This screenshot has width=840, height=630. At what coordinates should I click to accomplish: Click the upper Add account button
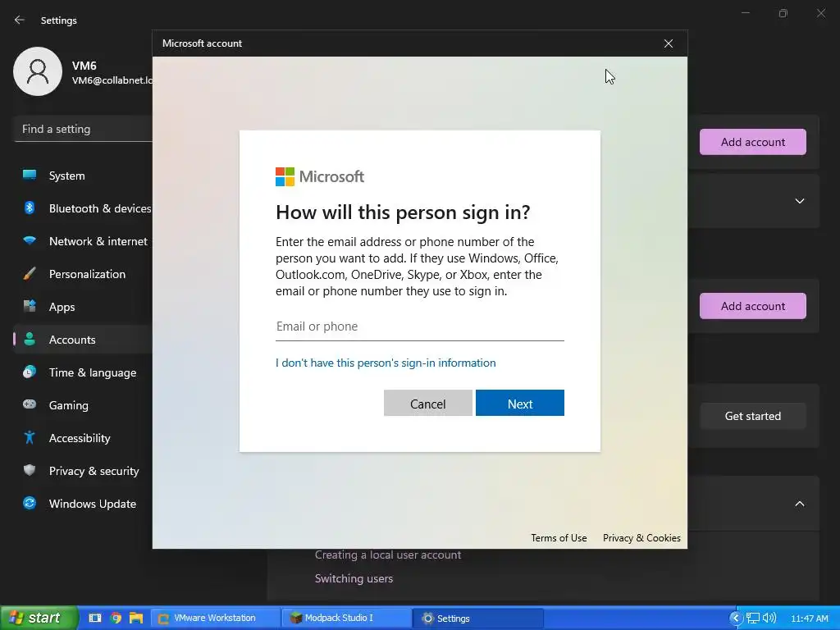tap(753, 142)
